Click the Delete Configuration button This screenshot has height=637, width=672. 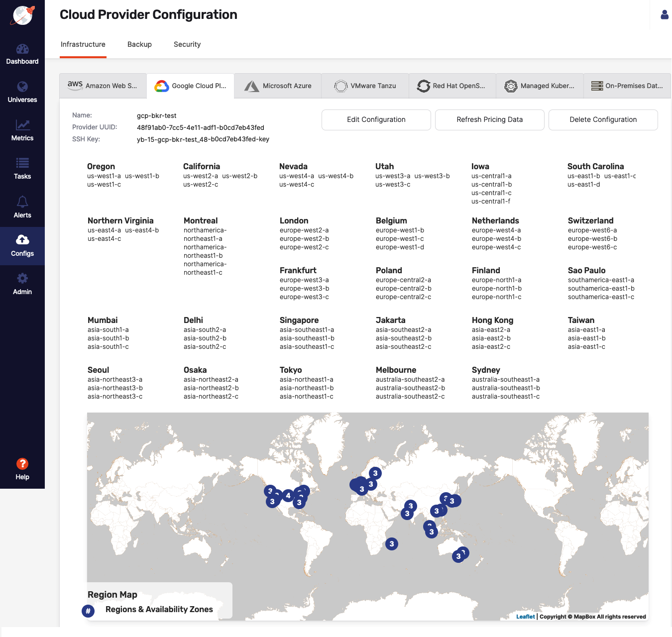point(603,120)
